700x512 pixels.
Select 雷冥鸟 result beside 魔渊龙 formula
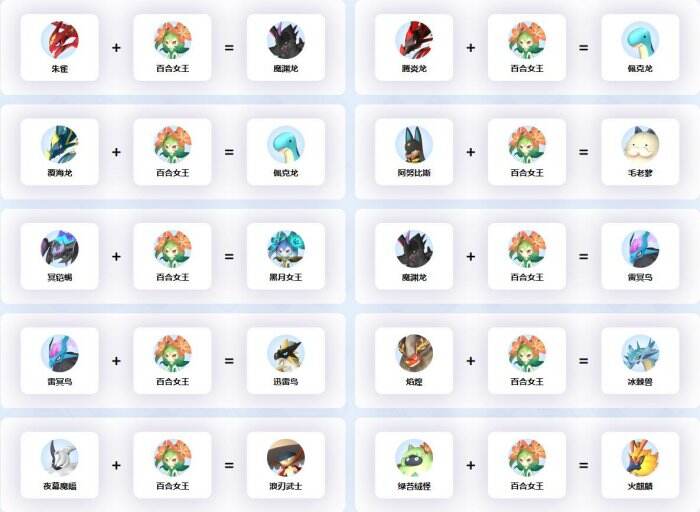click(640, 256)
